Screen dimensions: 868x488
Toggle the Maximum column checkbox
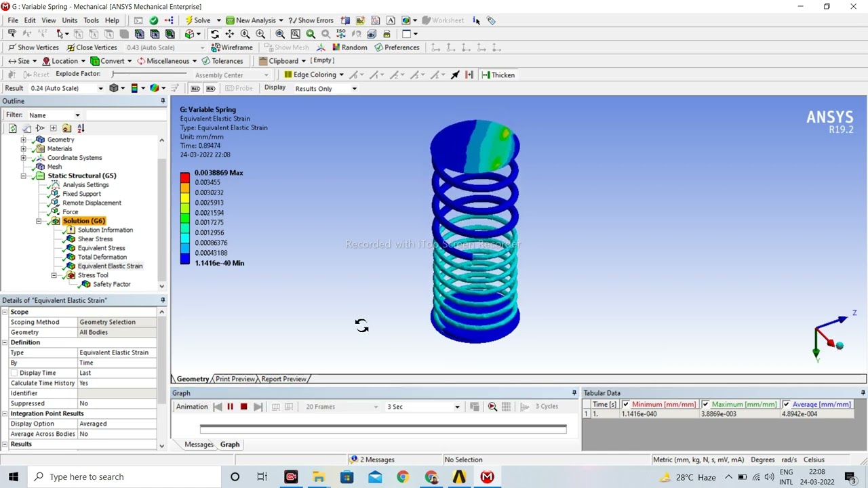706,405
